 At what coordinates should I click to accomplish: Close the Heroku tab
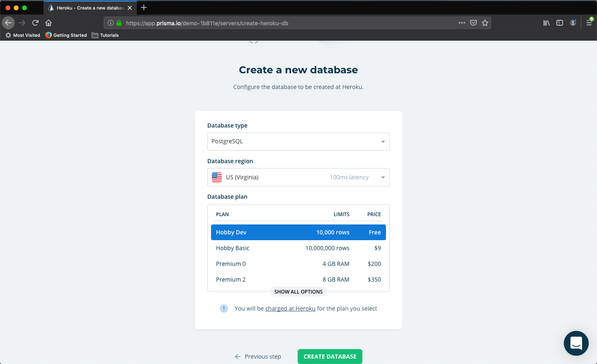[130, 8]
